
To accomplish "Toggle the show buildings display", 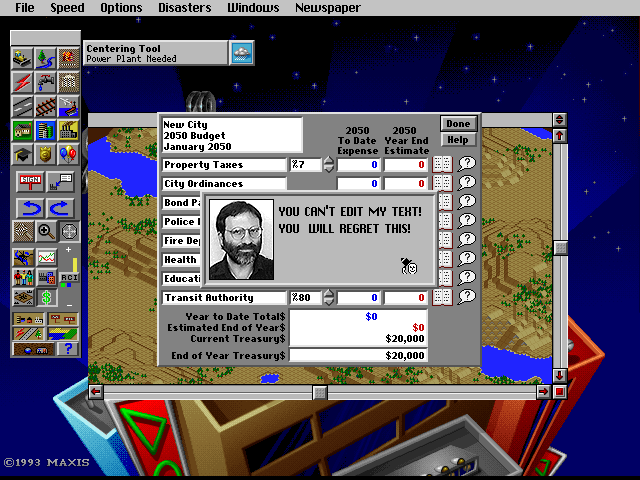I will tap(28, 319).
